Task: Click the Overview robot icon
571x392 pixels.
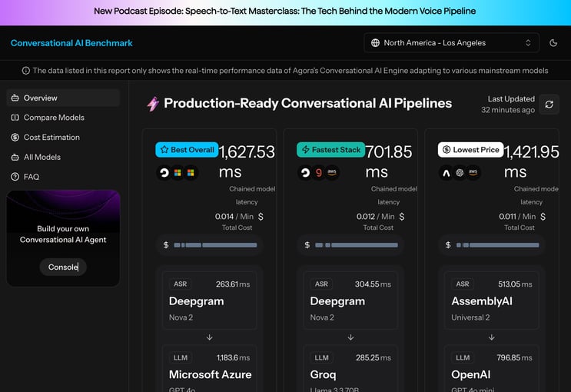Action: pos(15,98)
